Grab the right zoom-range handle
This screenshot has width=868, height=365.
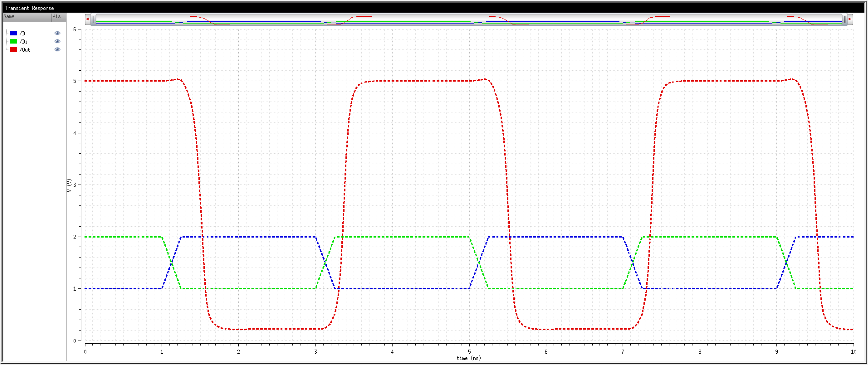845,19
